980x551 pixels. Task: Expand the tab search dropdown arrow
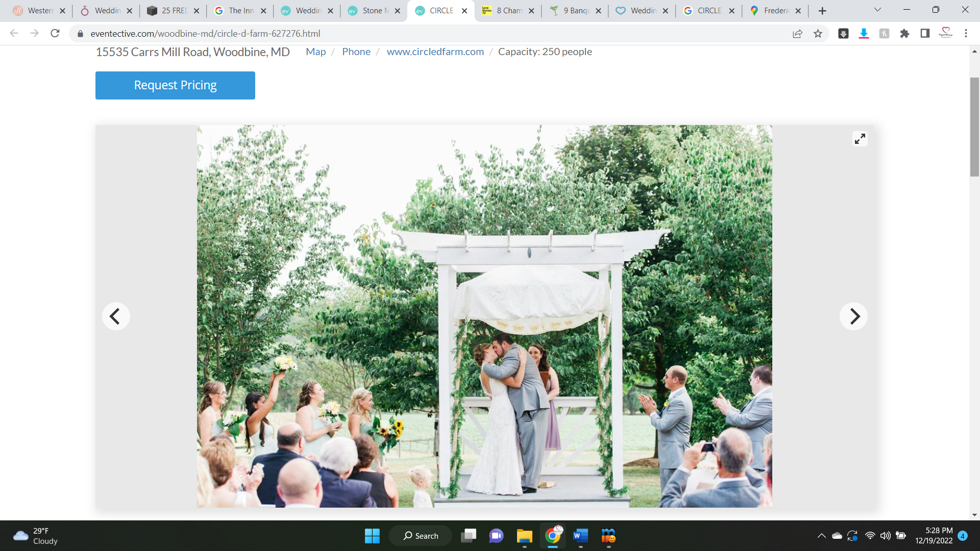[x=877, y=10]
